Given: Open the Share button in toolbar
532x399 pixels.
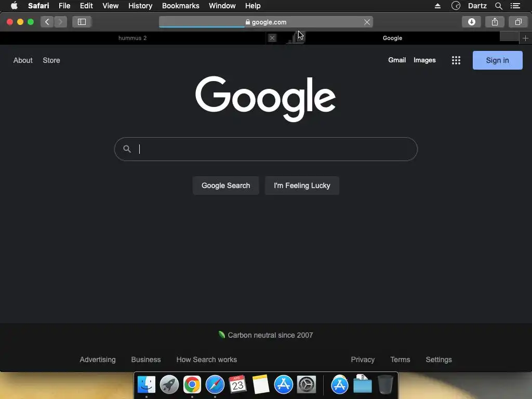Looking at the screenshot, I should pos(495,22).
